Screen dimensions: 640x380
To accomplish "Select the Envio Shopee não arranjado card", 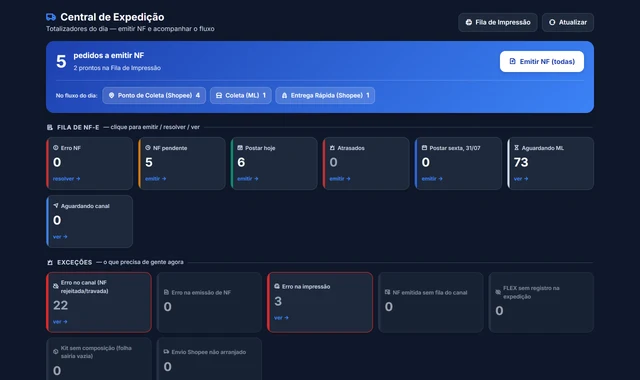I will click(x=209, y=359).
